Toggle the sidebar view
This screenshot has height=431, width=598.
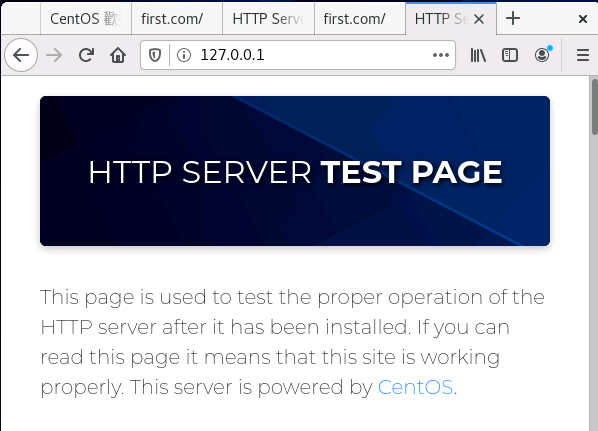510,55
